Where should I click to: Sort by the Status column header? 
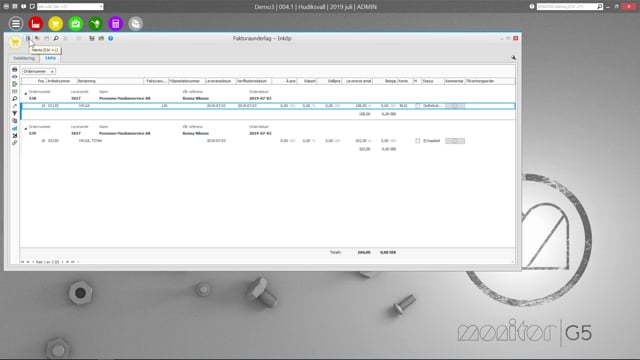point(433,81)
